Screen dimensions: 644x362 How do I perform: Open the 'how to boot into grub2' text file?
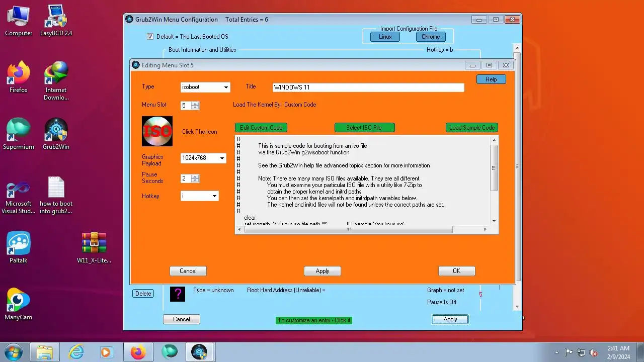[56, 195]
